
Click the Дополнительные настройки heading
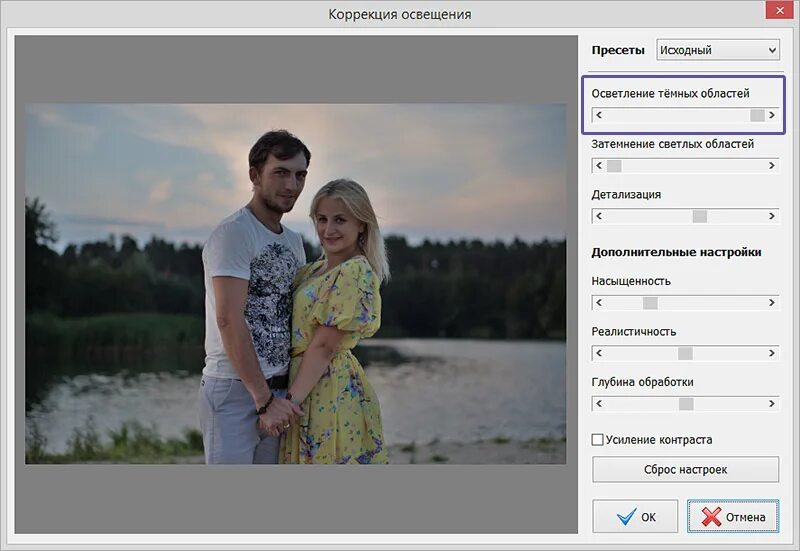coord(677,253)
